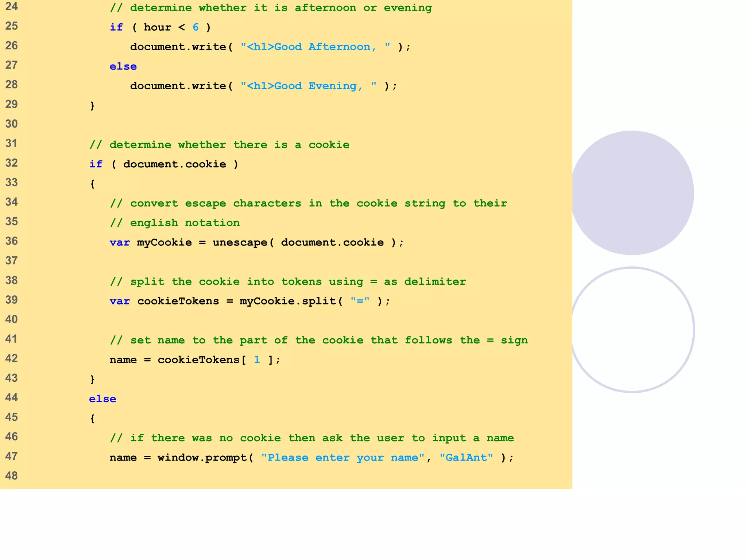The width and height of the screenshot is (747, 560).
Task: Click the comment 'split the cookie into tokens'
Action: click(287, 281)
